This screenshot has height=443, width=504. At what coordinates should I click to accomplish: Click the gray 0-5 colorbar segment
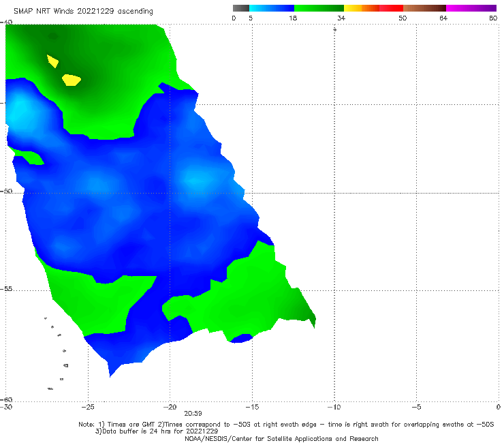click(241, 8)
